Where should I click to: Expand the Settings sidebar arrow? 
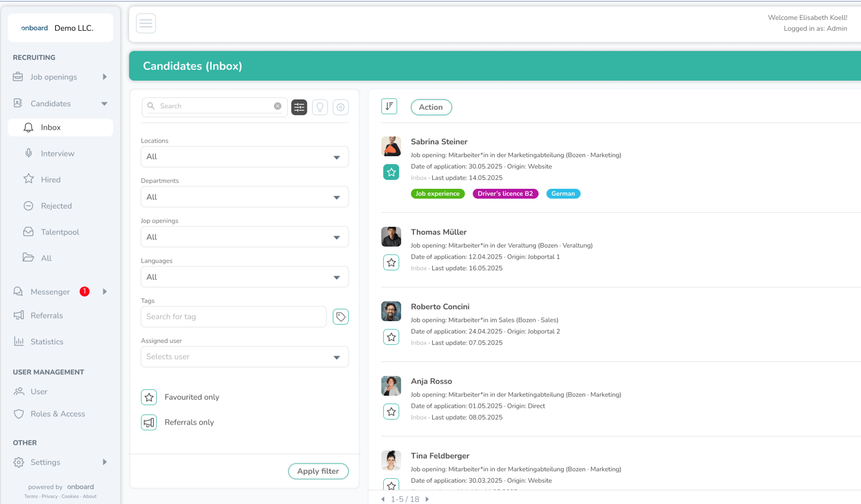pyautogui.click(x=105, y=462)
